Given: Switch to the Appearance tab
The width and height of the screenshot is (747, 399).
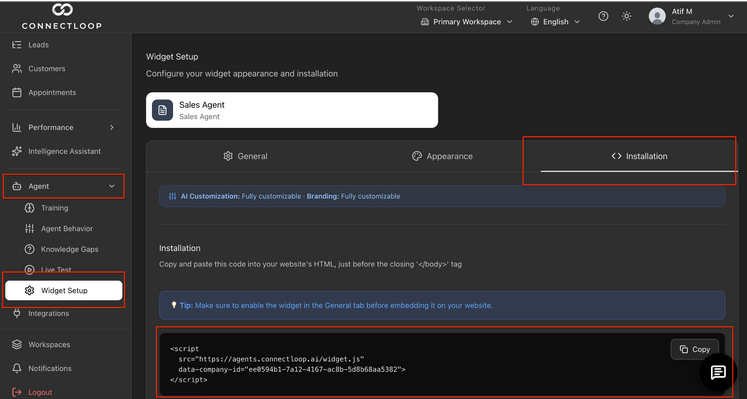Looking at the screenshot, I should [442, 156].
